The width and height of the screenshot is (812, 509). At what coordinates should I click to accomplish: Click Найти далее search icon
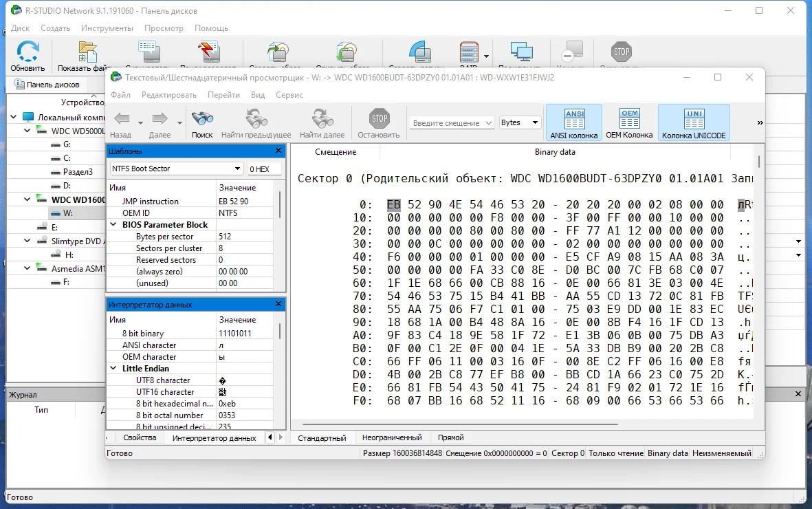(322, 119)
